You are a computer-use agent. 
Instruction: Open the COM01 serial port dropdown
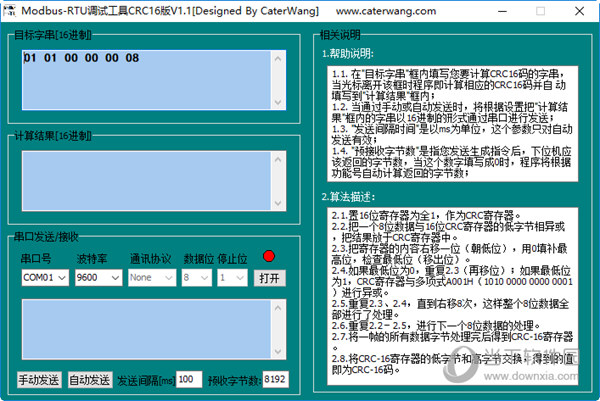pyautogui.click(x=45, y=278)
